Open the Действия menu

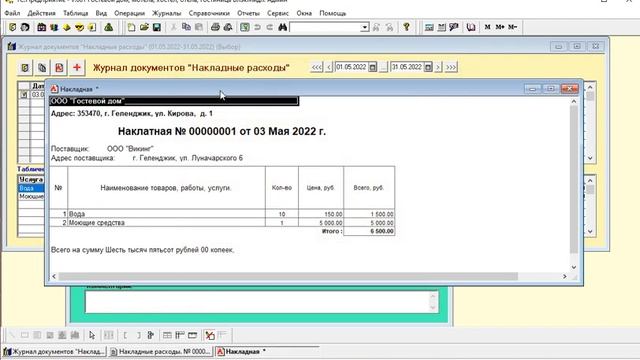[41, 13]
